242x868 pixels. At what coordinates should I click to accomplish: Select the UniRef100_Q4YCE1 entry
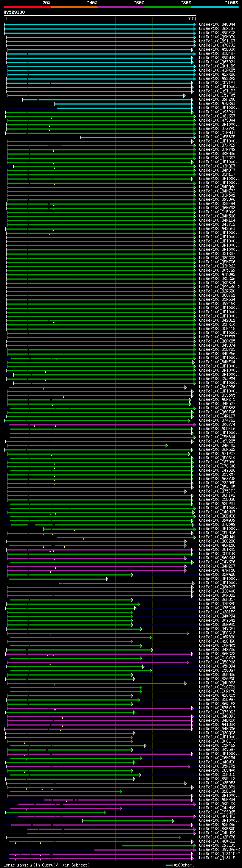217,629
